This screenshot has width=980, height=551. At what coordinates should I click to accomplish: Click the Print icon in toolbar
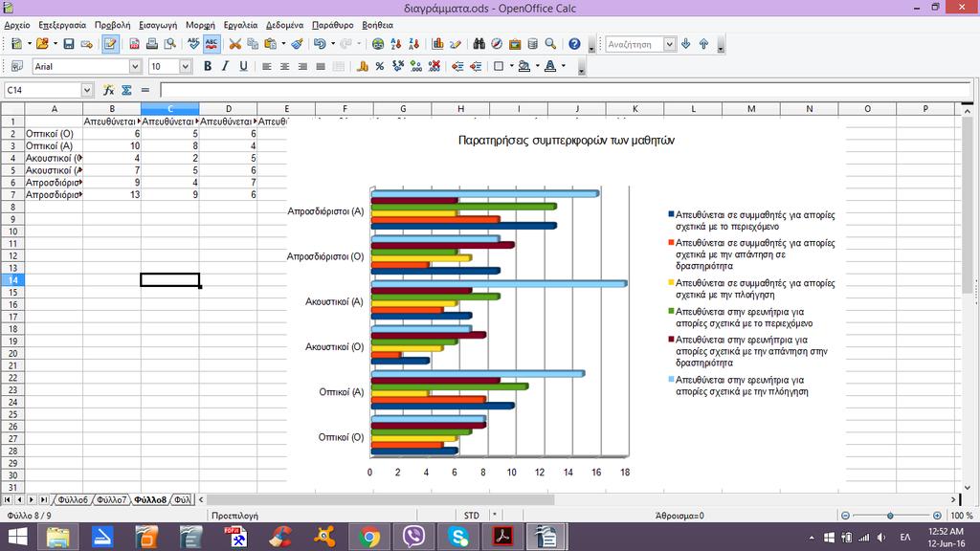click(x=152, y=44)
